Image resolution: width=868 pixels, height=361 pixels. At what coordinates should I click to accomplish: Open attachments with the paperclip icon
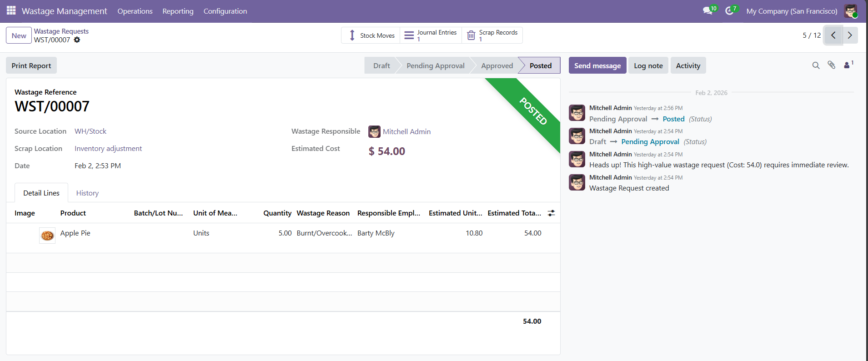pos(831,65)
